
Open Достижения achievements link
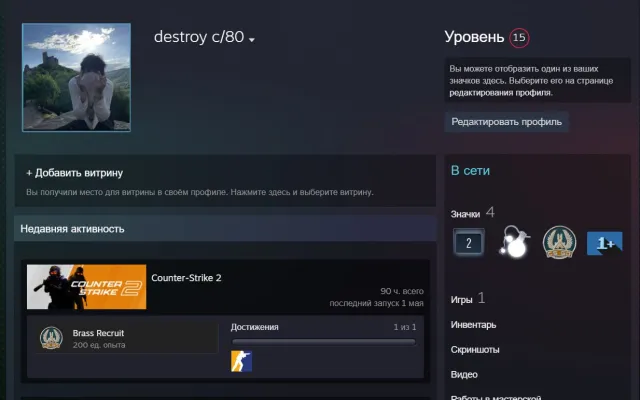click(255, 327)
